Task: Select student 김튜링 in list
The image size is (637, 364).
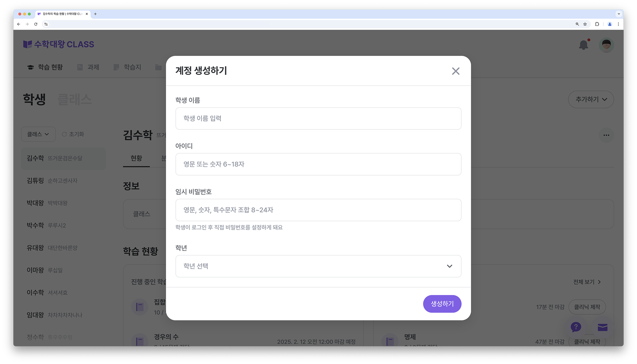Action: 63,181
